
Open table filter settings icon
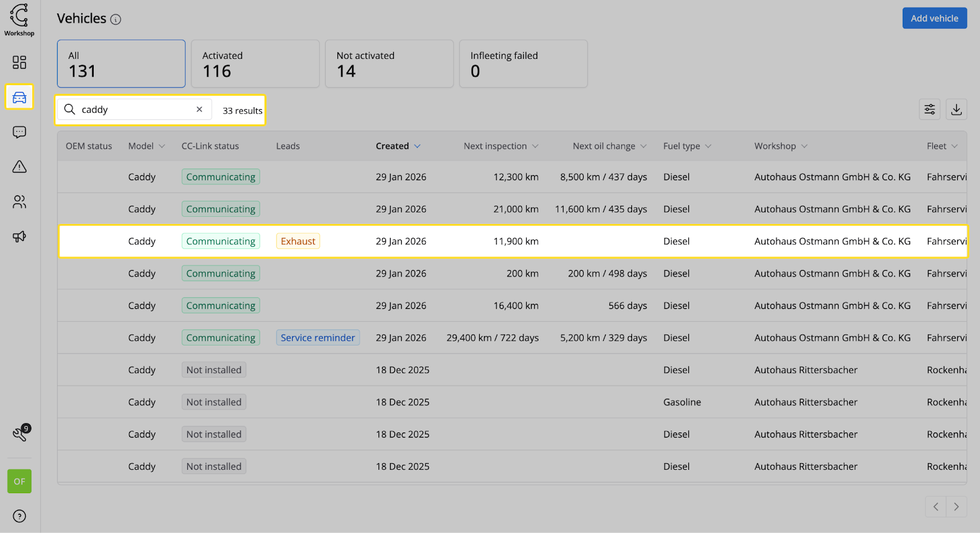click(929, 110)
